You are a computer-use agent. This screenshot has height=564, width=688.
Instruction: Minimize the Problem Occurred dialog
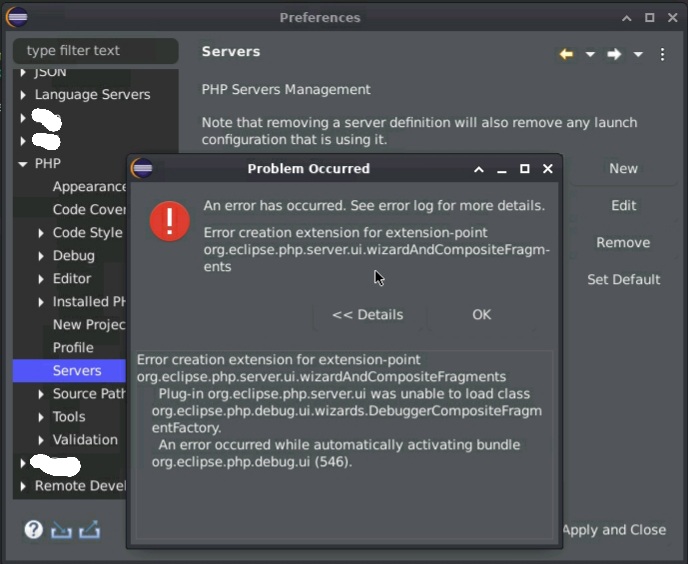[x=502, y=170]
